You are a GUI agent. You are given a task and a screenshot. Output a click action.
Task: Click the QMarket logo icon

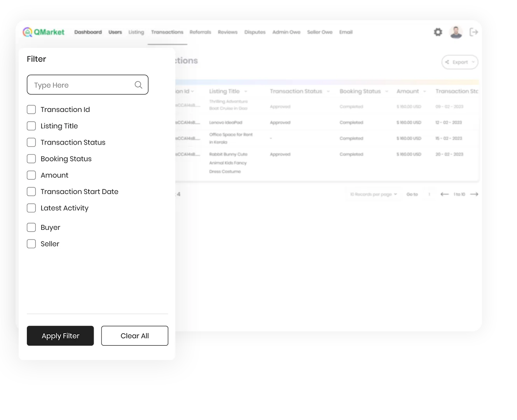(x=28, y=32)
